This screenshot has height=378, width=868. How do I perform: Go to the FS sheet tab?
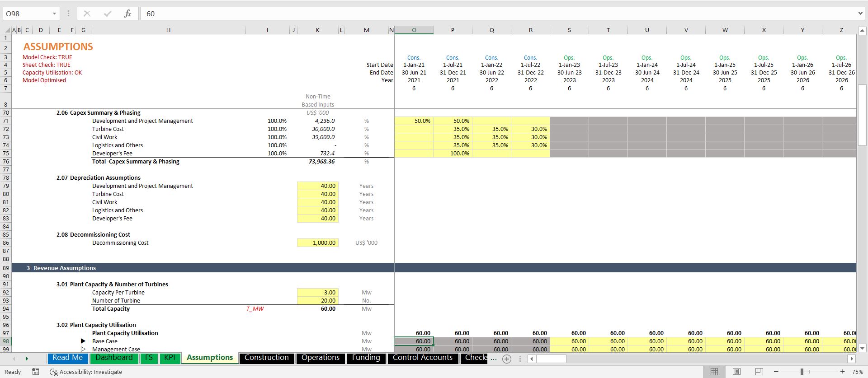(149, 358)
